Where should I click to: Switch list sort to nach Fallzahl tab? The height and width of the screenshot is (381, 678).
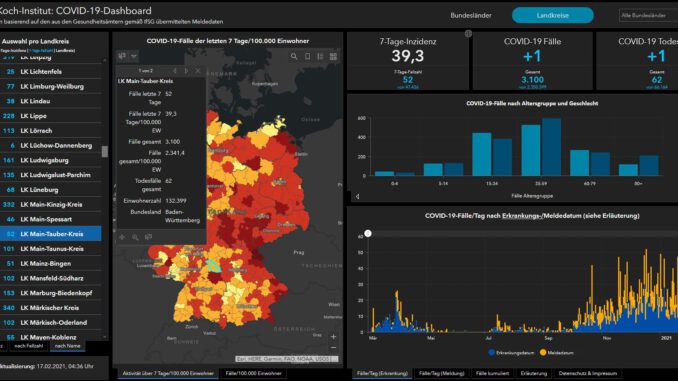29,346
